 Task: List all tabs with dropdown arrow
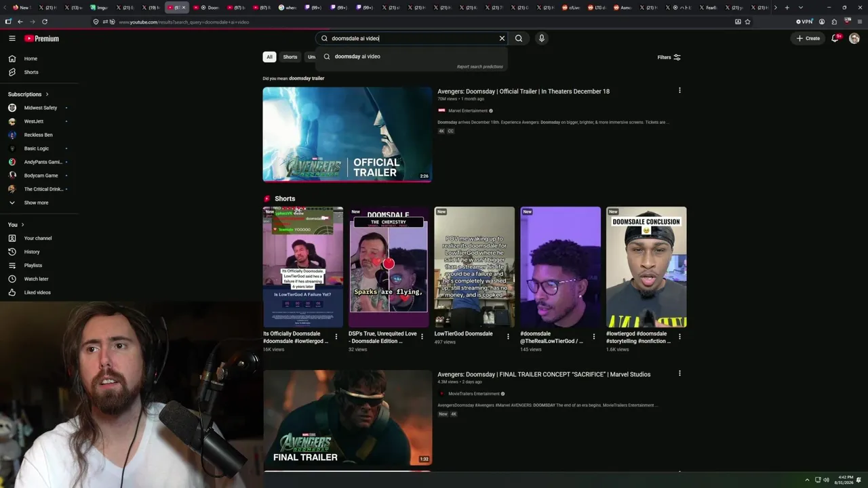801,7
